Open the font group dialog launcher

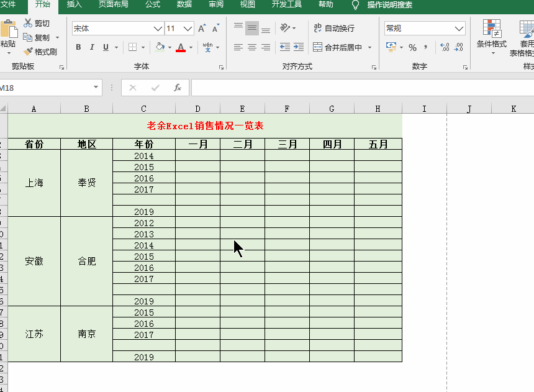(221, 68)
